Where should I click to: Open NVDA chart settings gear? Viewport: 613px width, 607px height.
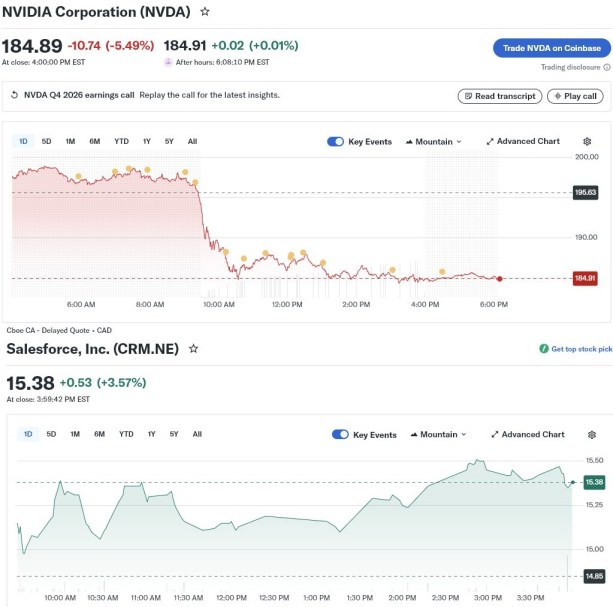[585, 142]
